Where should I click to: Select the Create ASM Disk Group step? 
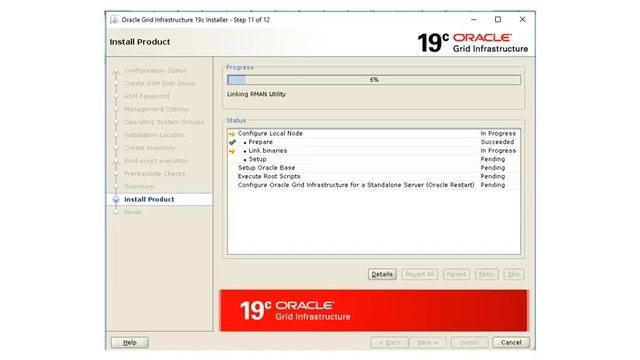click(x=160, y=83)
